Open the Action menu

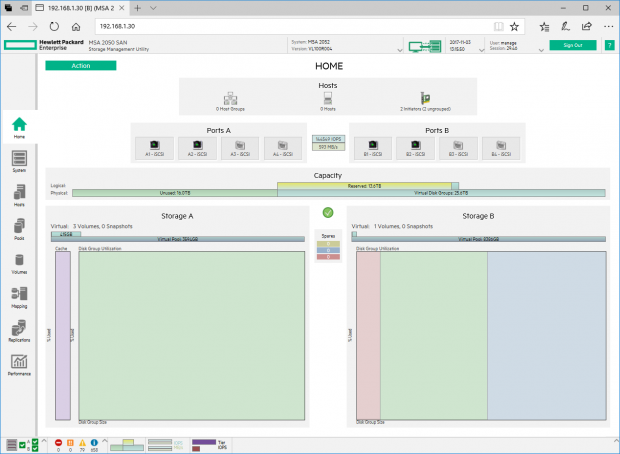[x=80, y=65]
